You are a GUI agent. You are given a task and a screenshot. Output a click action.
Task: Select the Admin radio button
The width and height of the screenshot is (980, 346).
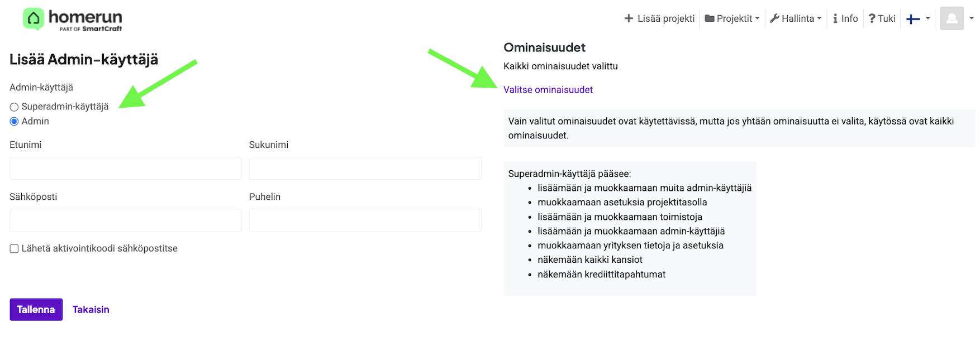click(x=15, y=122)
